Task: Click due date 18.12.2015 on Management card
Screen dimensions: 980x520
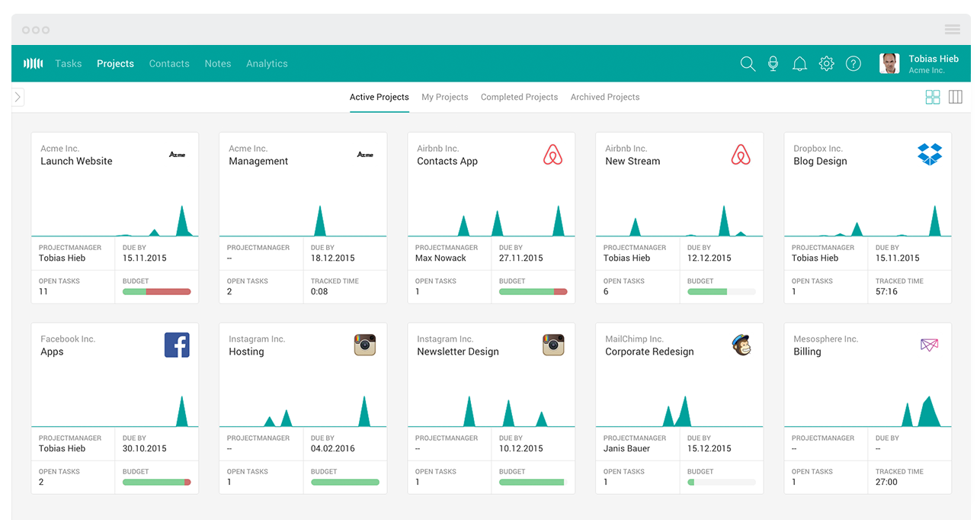Action: 333,258
